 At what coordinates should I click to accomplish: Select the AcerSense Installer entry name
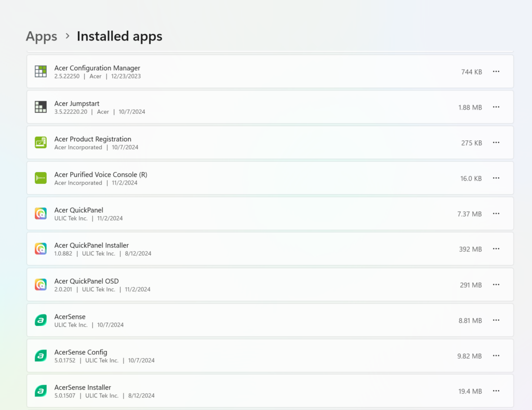point(83,387)
